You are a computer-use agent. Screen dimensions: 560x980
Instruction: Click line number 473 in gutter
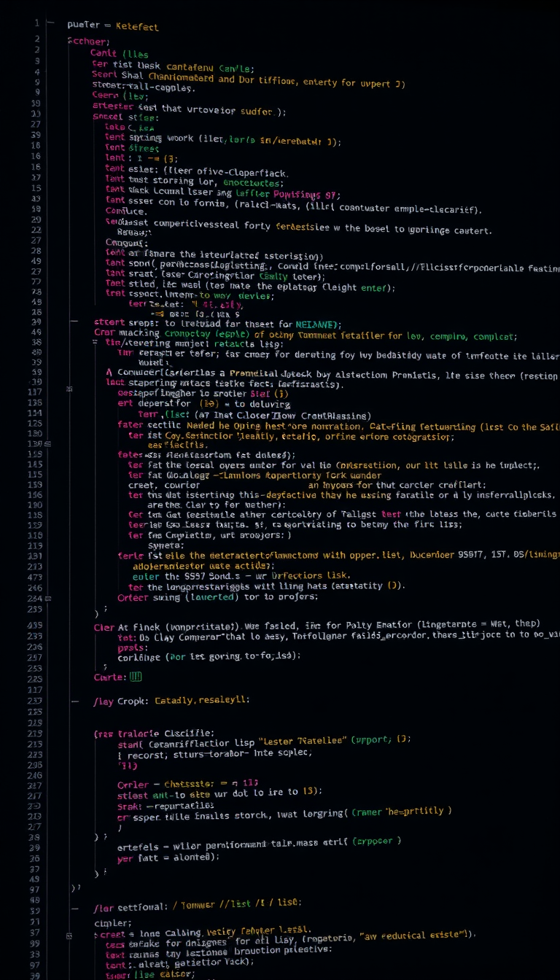(x=34, y=577)
